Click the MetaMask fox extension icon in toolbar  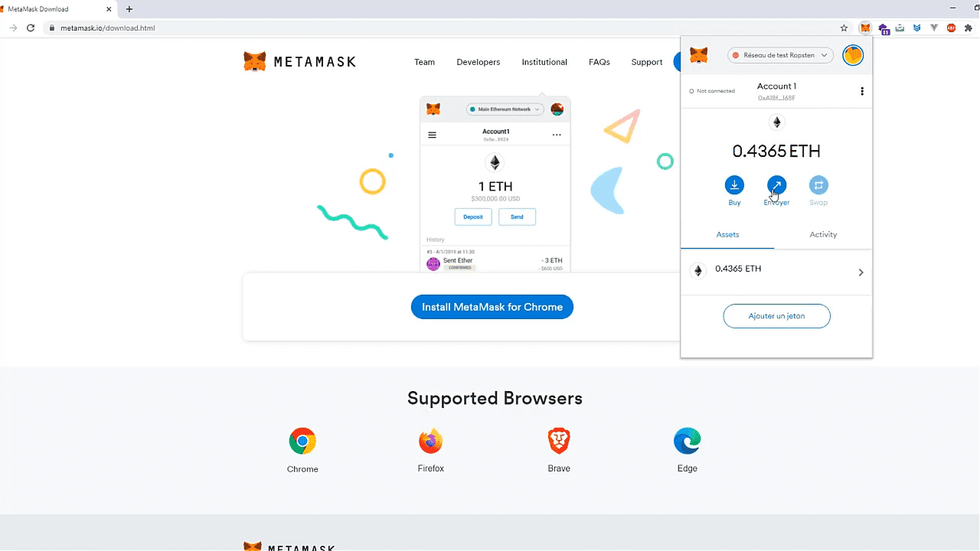(x=864, y=28)
